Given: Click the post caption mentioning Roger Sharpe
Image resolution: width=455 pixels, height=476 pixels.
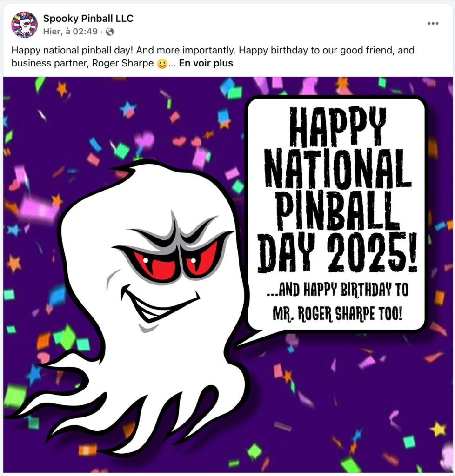Looking at the screenshot, I should (213, 56).
